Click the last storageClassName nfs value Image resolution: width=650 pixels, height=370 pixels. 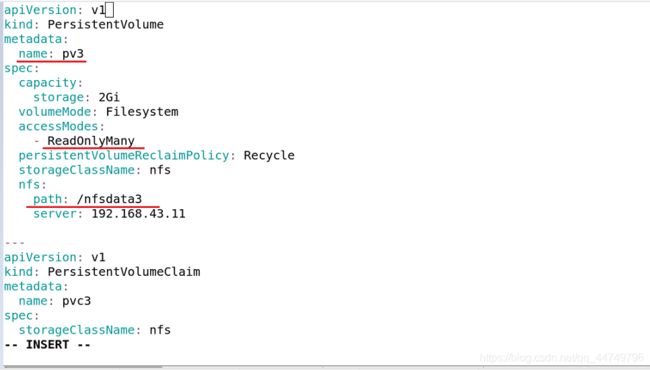(160, 330)
